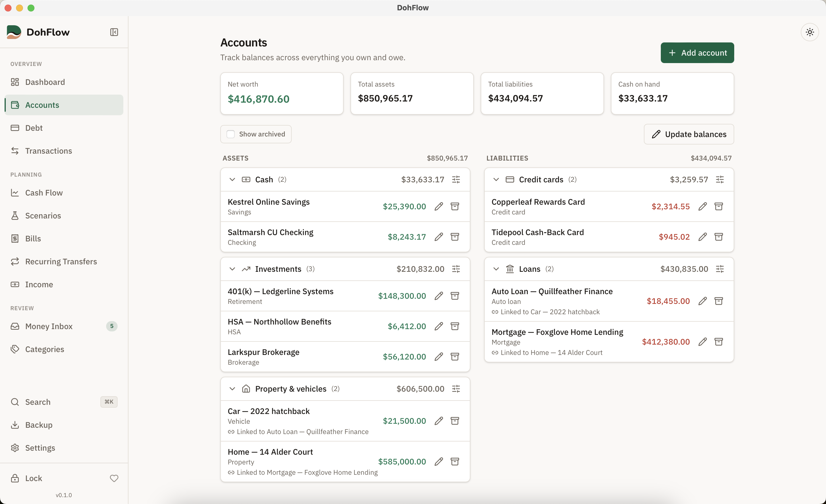826x504 pixels.
Task: Open Transactions from the sidebar
Action: coord(64,151)
